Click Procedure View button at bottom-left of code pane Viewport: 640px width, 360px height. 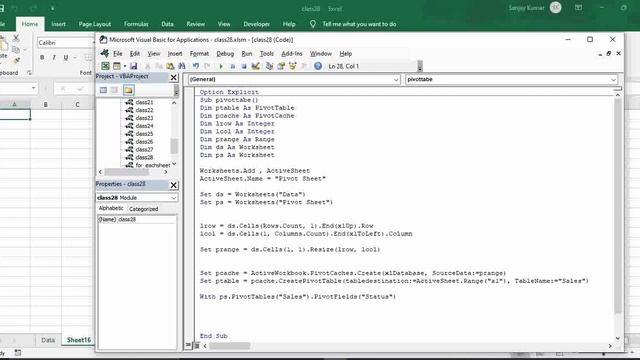188,345
